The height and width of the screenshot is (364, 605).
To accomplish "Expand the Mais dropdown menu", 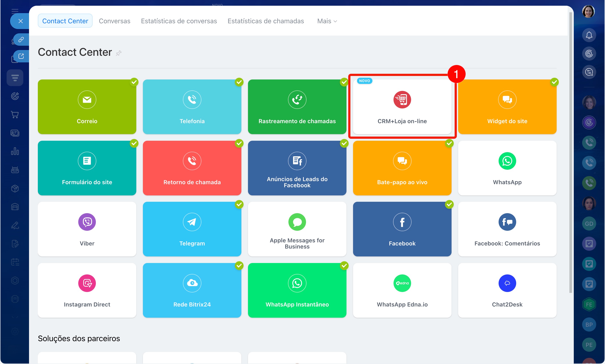I will click(x=327, y=21).
